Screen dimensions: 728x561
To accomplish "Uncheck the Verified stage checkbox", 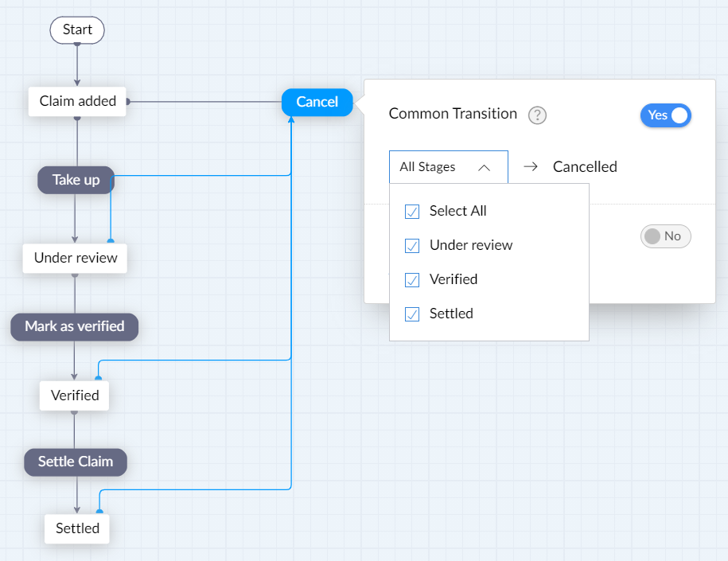I will click(412, 280).
